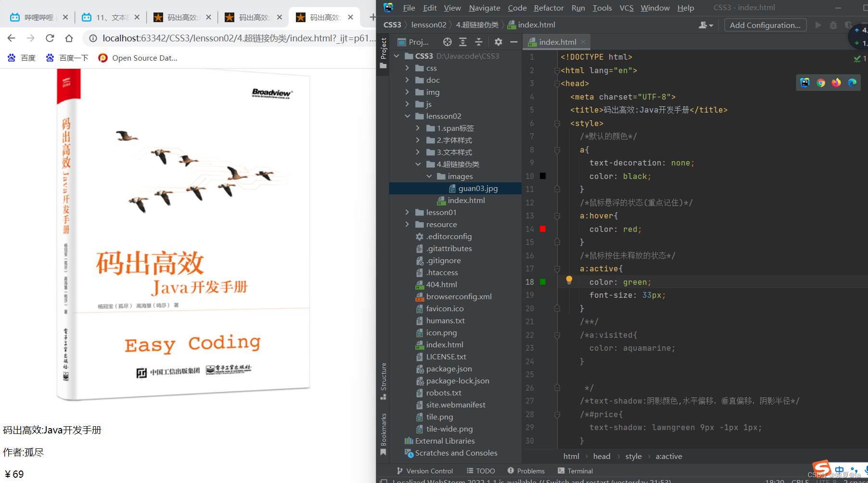
Task: Expand the 1.span标签 folder
Action: point(418,128)
